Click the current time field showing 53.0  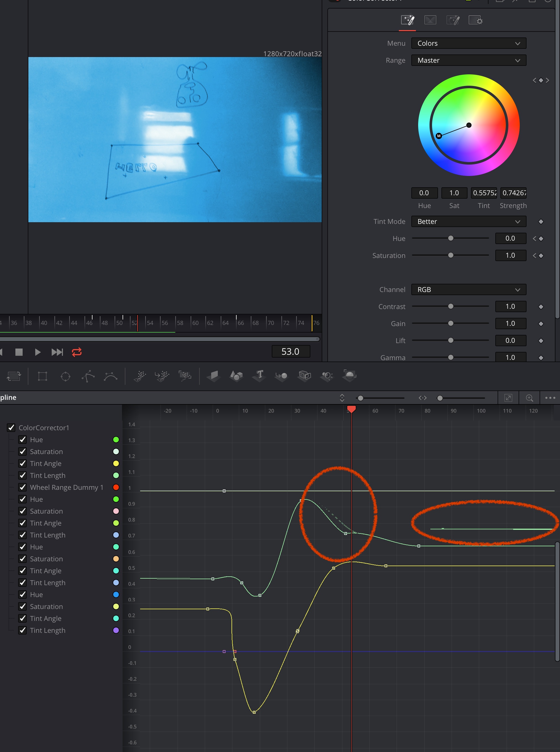290,352
